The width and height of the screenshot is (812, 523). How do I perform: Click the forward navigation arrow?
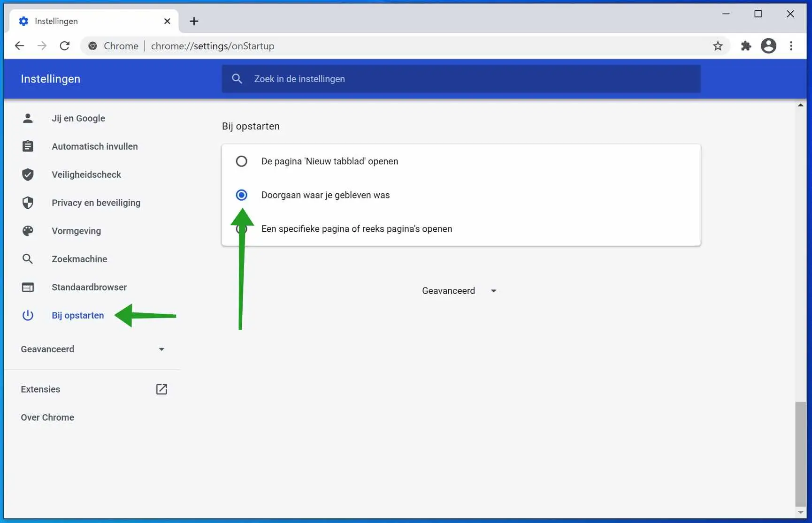[42, 45]
